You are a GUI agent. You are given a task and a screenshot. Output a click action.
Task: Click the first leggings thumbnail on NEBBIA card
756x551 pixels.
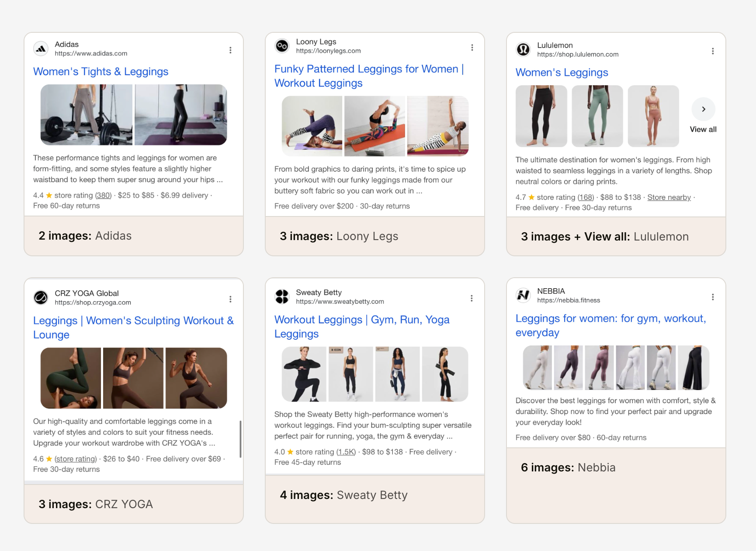click(537, 368)
